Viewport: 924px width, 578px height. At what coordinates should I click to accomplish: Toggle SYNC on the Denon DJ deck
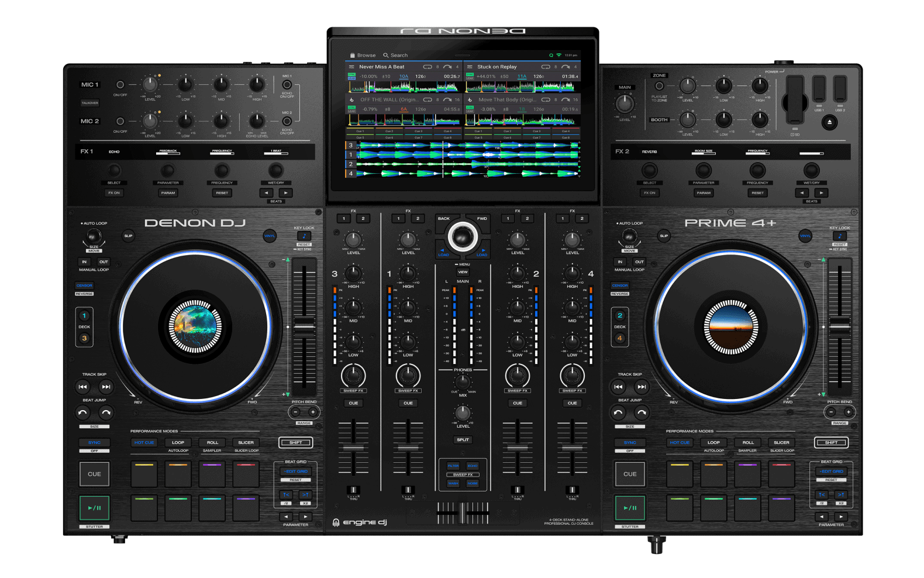coord(95,442)
